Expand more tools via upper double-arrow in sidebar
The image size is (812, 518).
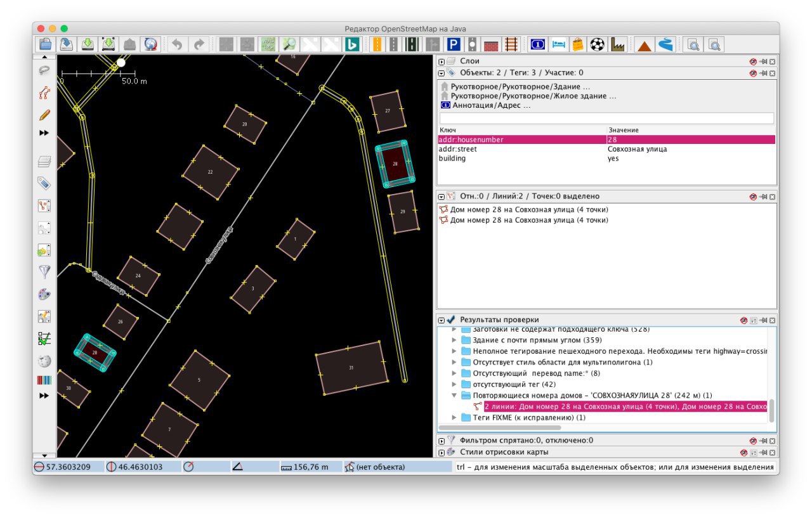[x=44, y=133]
